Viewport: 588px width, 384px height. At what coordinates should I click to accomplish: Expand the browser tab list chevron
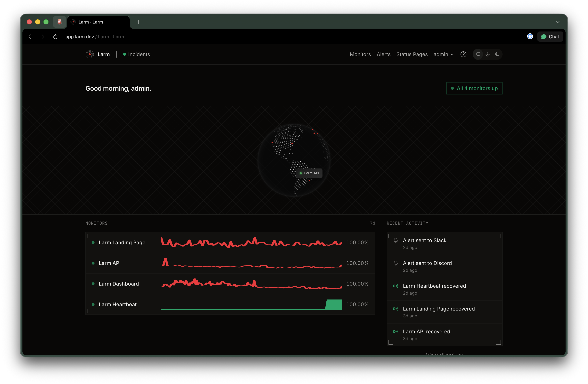[x=557, y=22]
